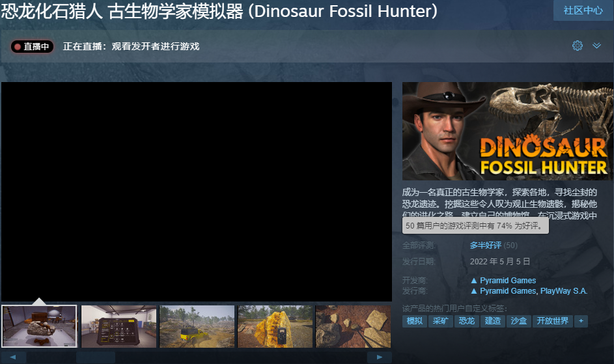
Task: Click the 正在直播 broadcast title text
Action: pyautogui.click(x=131, y=46)
